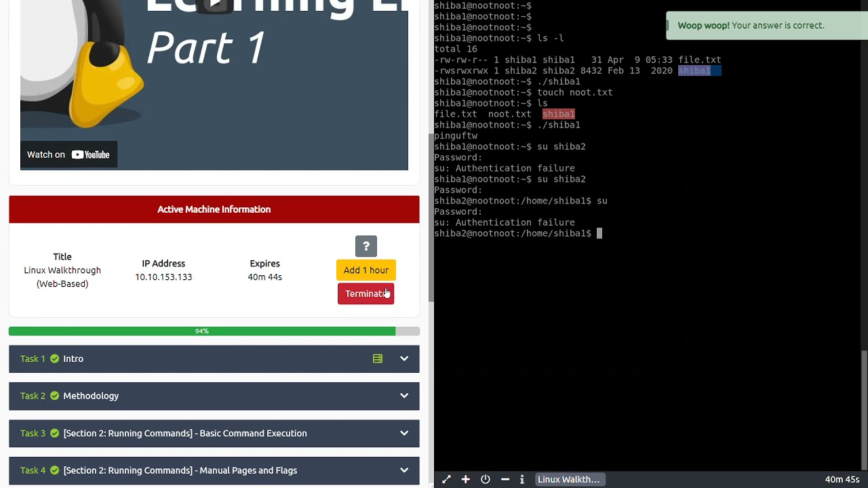Add 1 hour to machine time
Image resolution: width=868 pixels, height=488 pixels.
coord(366,270)
